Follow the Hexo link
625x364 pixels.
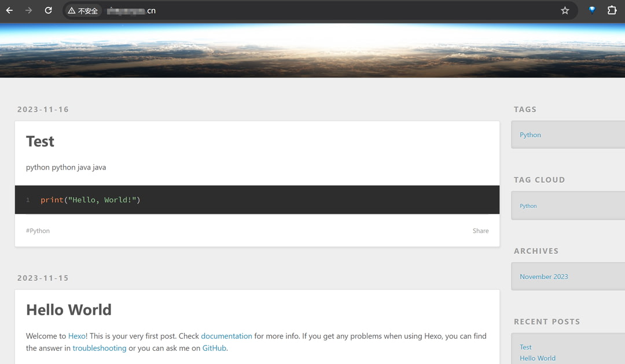[x=76, y=336]
